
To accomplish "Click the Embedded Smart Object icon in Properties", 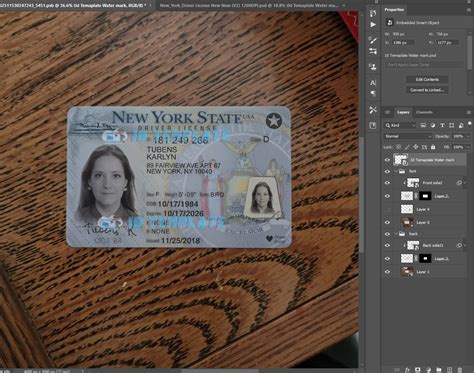I will (x=389, y=23).
